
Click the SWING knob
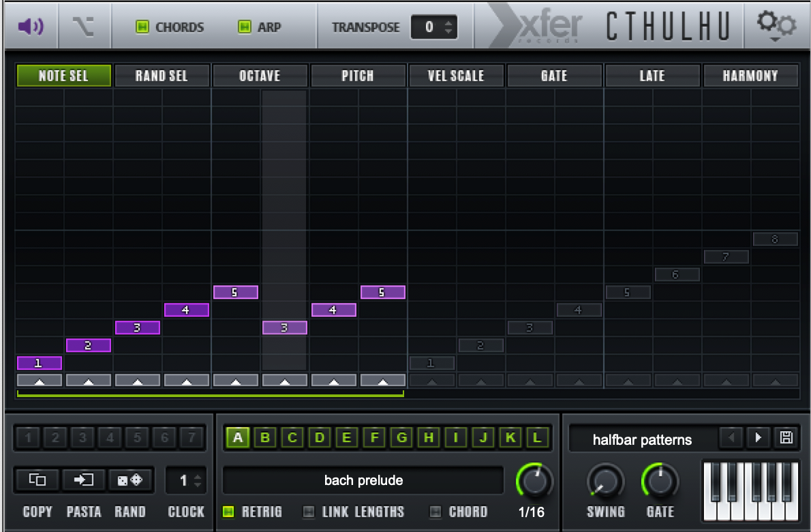[x=606, y=482]
